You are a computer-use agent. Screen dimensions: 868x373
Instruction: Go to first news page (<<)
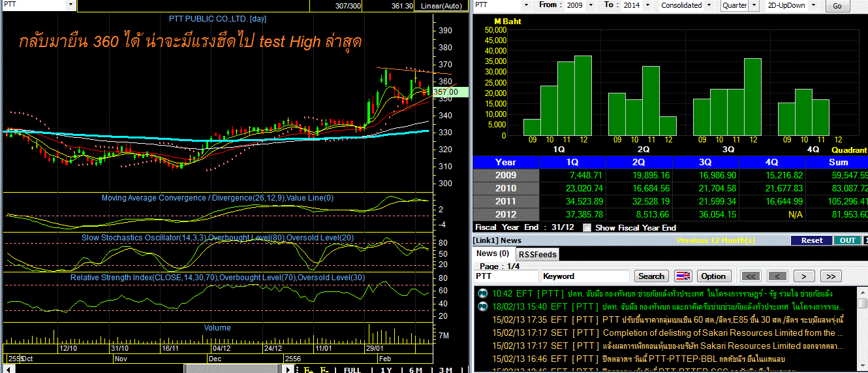coord(751,276)
